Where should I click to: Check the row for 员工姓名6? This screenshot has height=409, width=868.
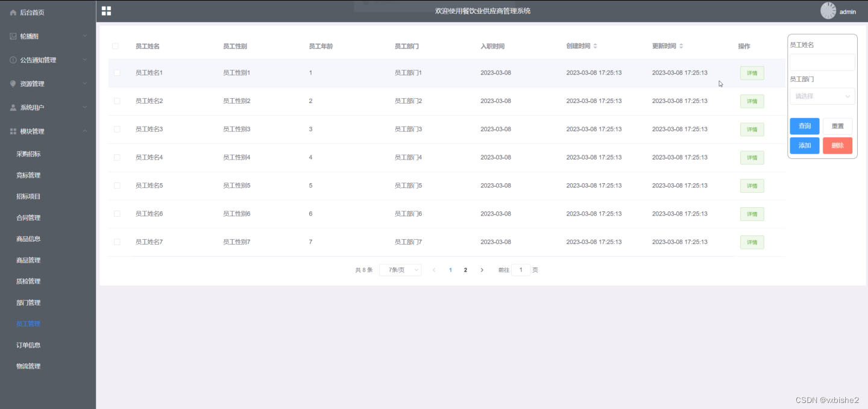(x=117, y=214)
